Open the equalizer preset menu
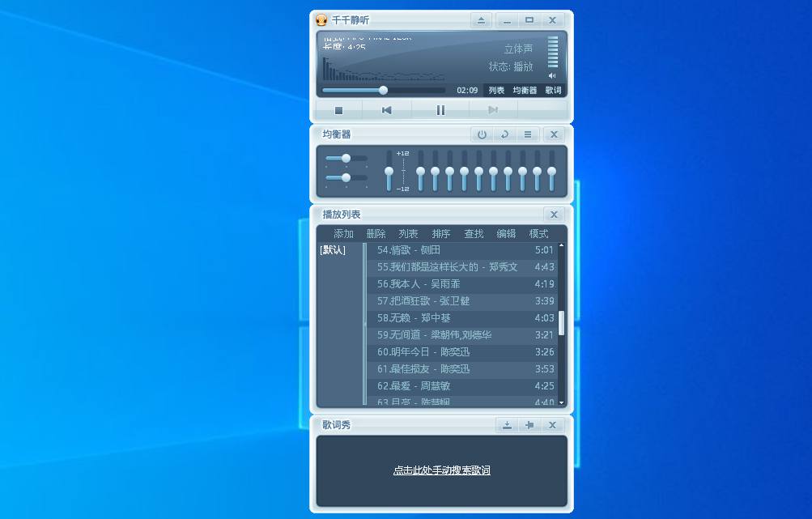The image size is (812, 519). click(x=528, y=134)
